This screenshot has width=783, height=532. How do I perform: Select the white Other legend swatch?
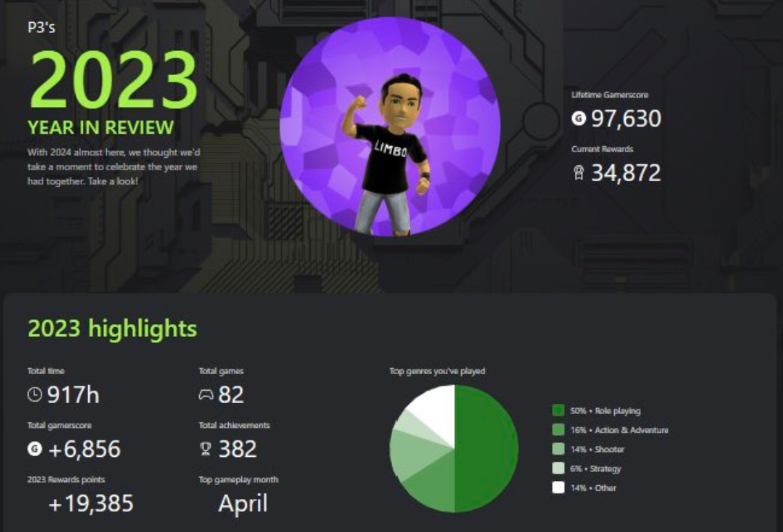[558, 488]
